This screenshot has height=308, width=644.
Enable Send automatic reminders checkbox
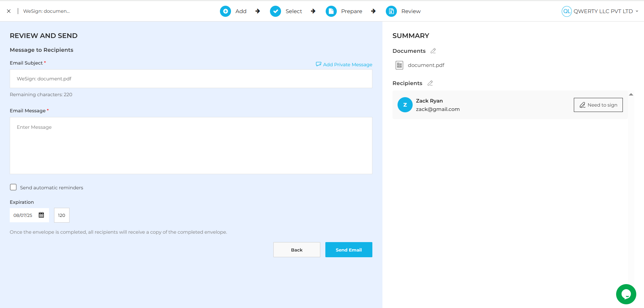(x=13, y=187)
